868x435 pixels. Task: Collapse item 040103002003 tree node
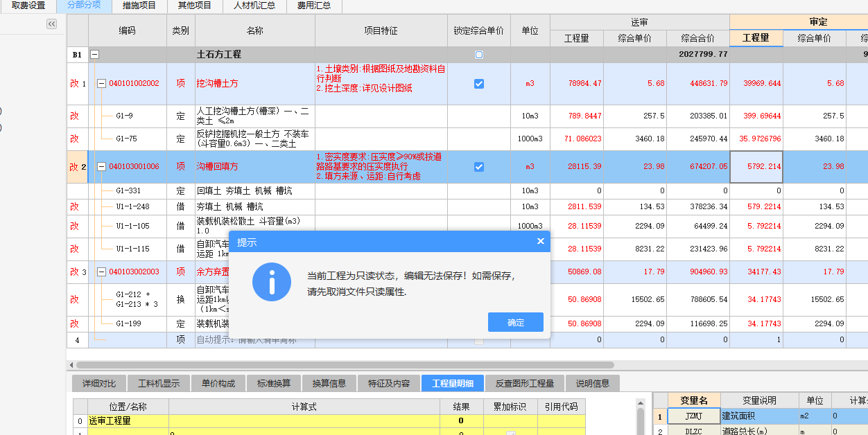(101, 272)
